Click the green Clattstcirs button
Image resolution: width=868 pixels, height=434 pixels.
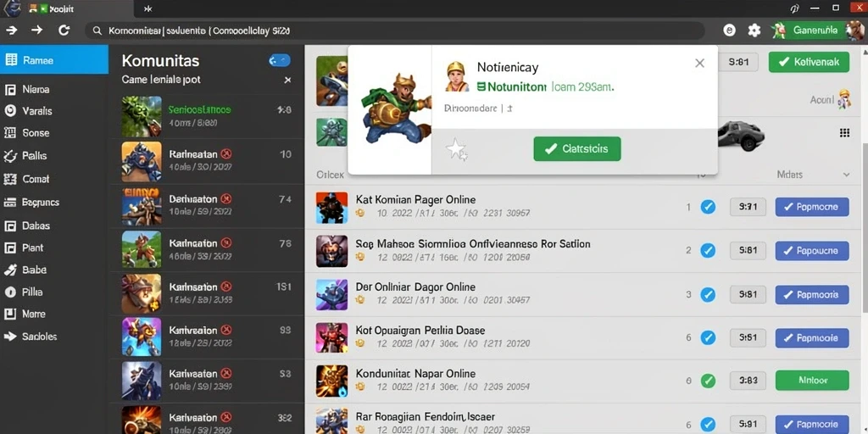coord(577,149)
